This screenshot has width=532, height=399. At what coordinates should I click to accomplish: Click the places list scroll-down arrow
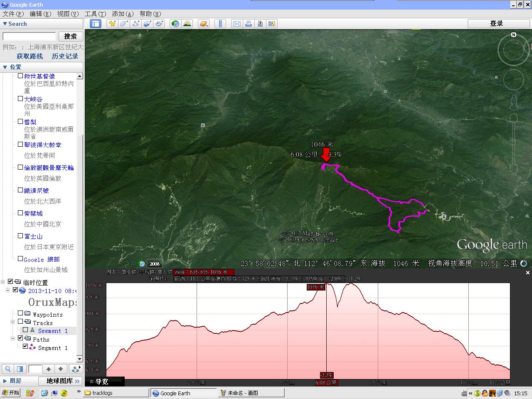(x=80, y=359)
